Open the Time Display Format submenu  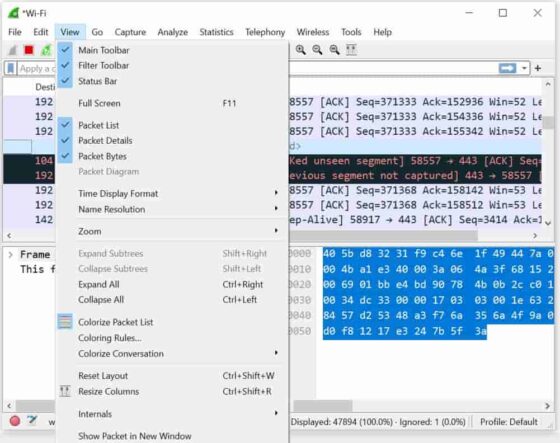[172, 194]
